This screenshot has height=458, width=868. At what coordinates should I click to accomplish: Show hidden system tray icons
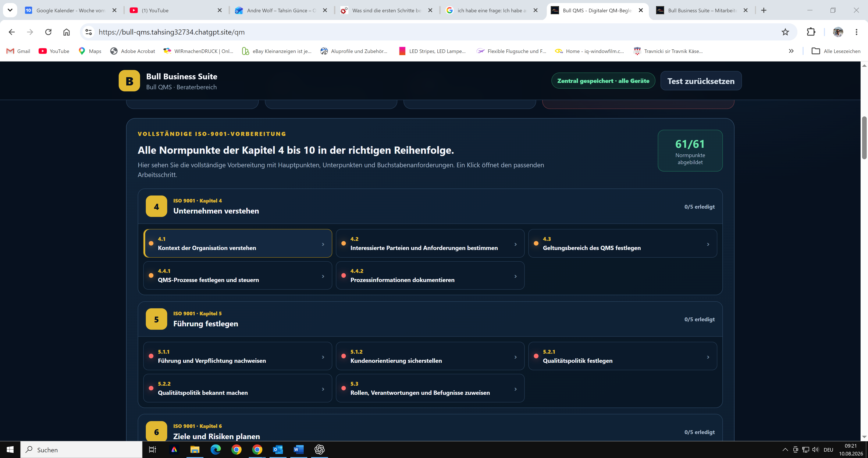(785, 450)
